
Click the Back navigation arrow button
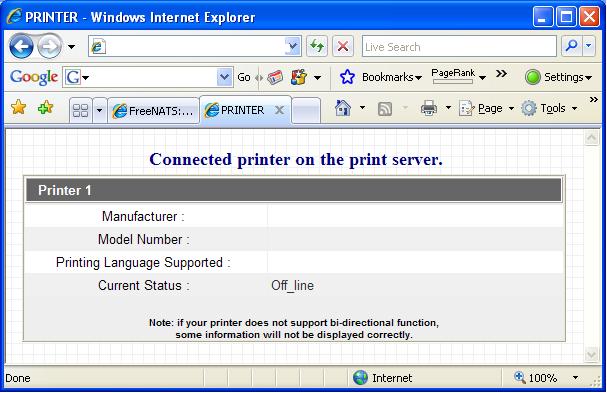(x=22, y=46)
